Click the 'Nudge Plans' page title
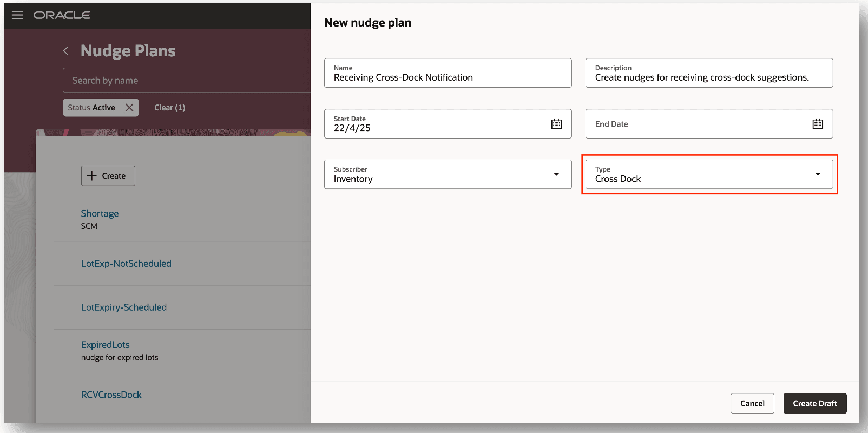Screen dimensions: 868x433 pyautogui.click(x=128, y=51)
